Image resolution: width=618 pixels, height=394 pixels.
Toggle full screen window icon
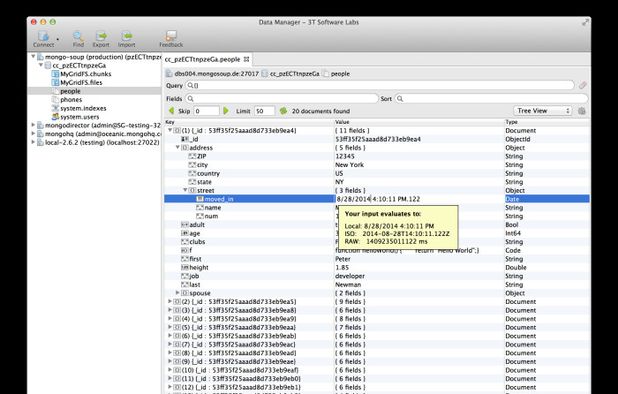point(585,22)
